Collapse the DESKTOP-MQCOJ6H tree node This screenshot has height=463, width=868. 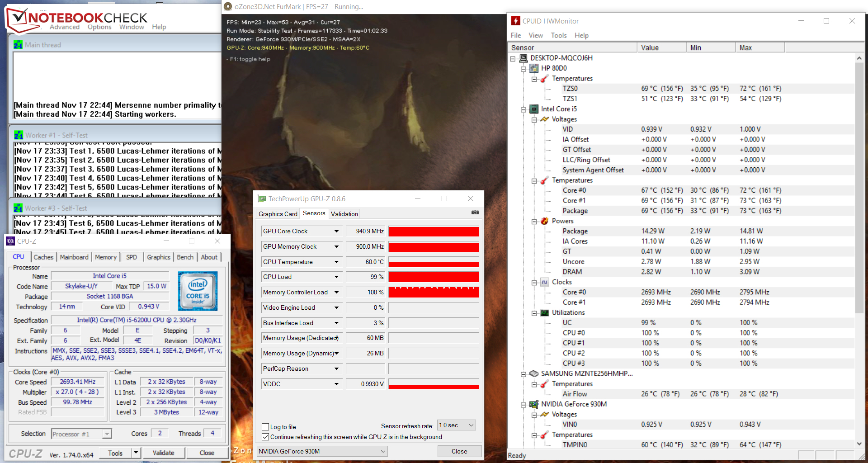tap(513, 58)
